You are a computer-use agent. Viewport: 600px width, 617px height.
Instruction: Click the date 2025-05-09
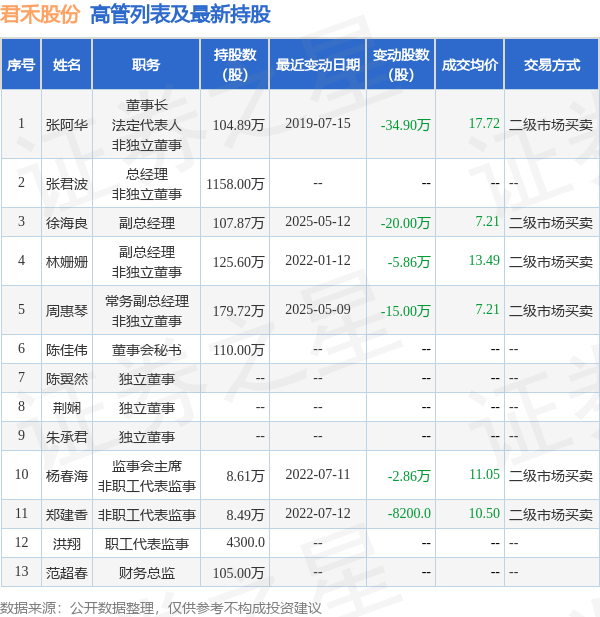(318, 309)
